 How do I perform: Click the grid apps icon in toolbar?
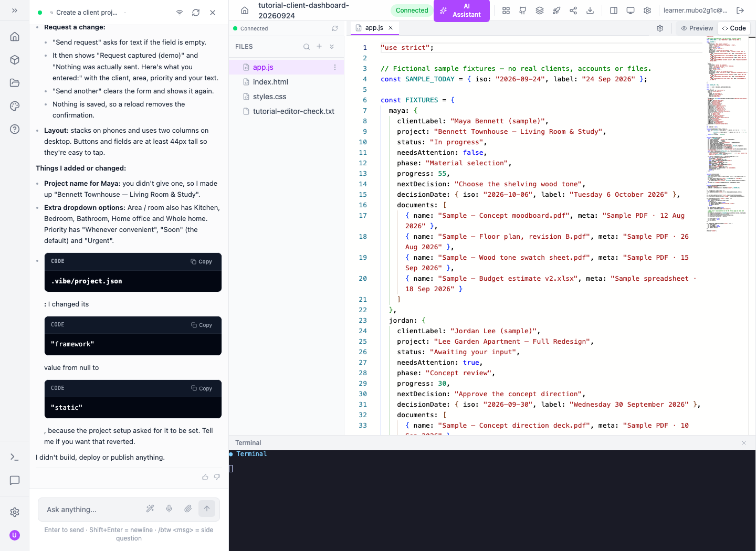(x=506, y=10)
